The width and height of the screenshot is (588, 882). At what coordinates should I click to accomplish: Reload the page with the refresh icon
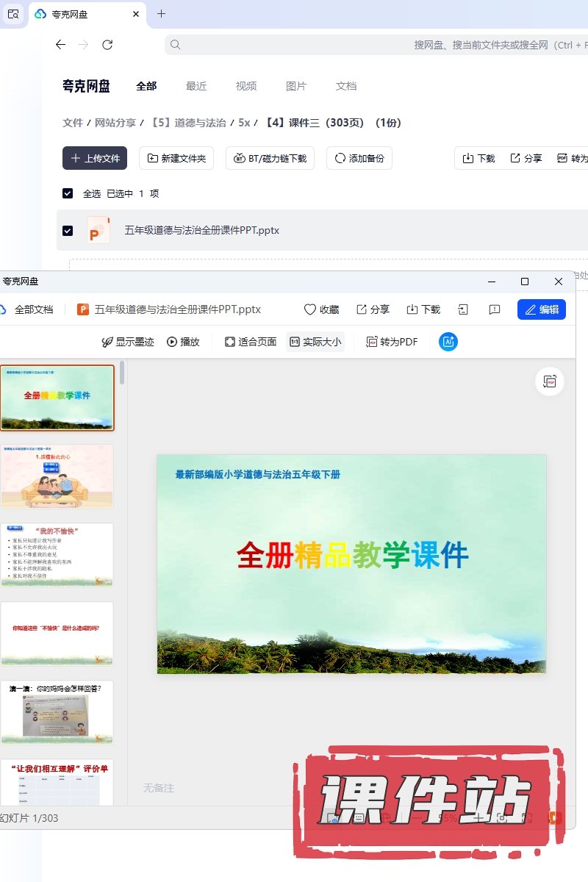point(107,45)
